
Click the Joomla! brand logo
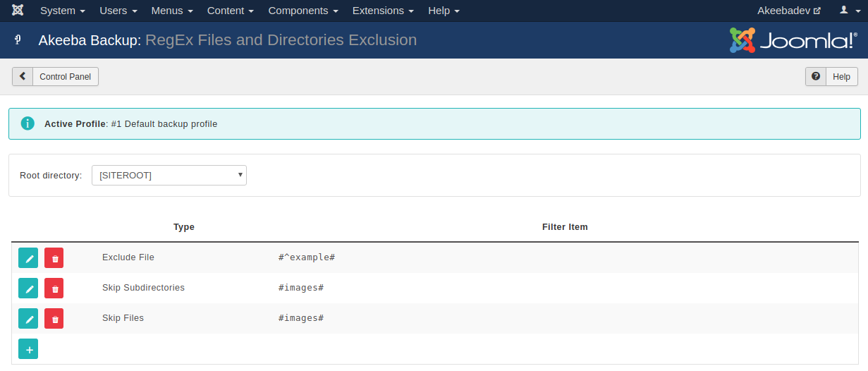[793, 40]
